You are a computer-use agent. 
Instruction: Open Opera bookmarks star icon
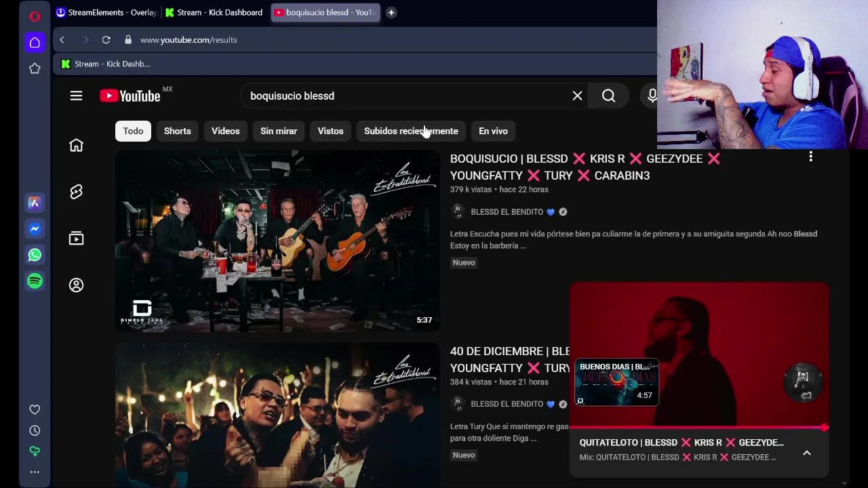tap(35, 68)
